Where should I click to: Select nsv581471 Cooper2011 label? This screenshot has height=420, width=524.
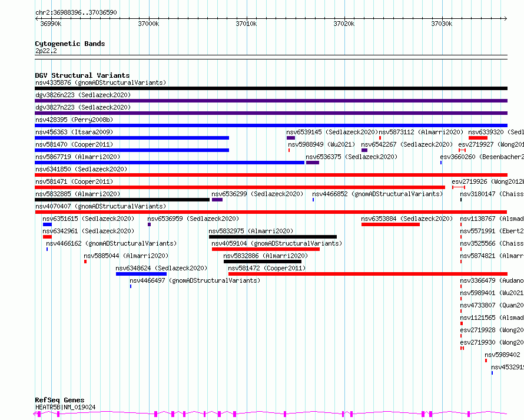[74, 181]
